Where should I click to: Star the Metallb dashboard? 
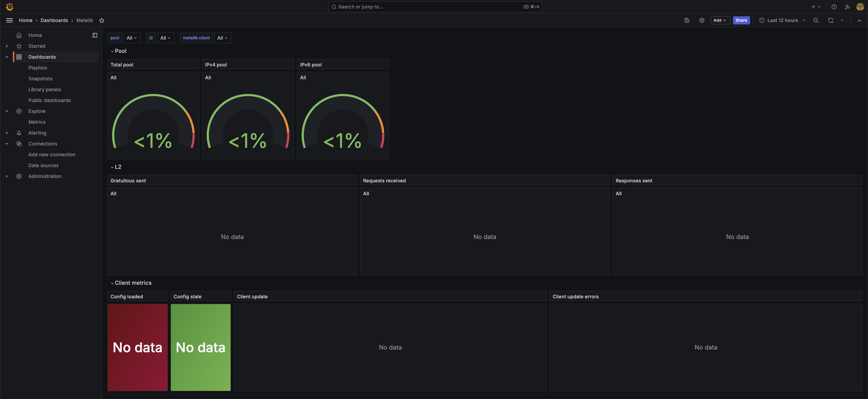pyautogui.click(x=102, y=20)
